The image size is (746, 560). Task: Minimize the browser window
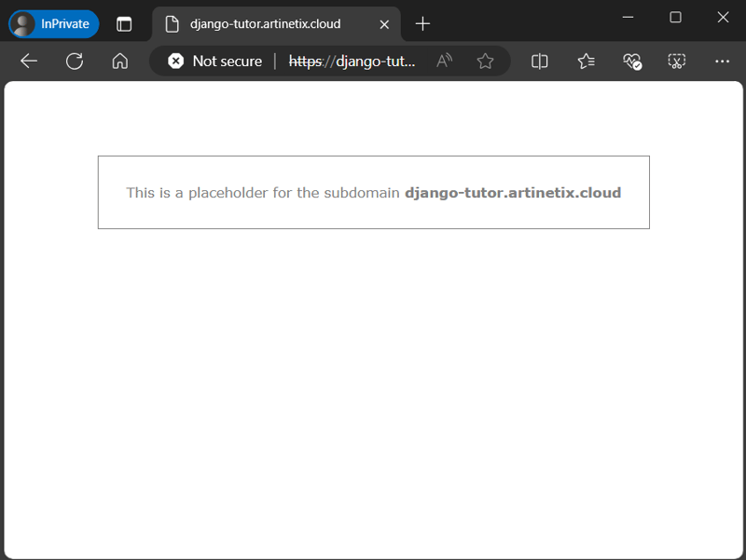(x=628, y=17)
